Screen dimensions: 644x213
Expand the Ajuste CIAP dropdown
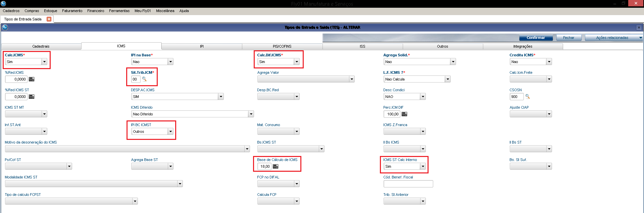coord(549,114)
